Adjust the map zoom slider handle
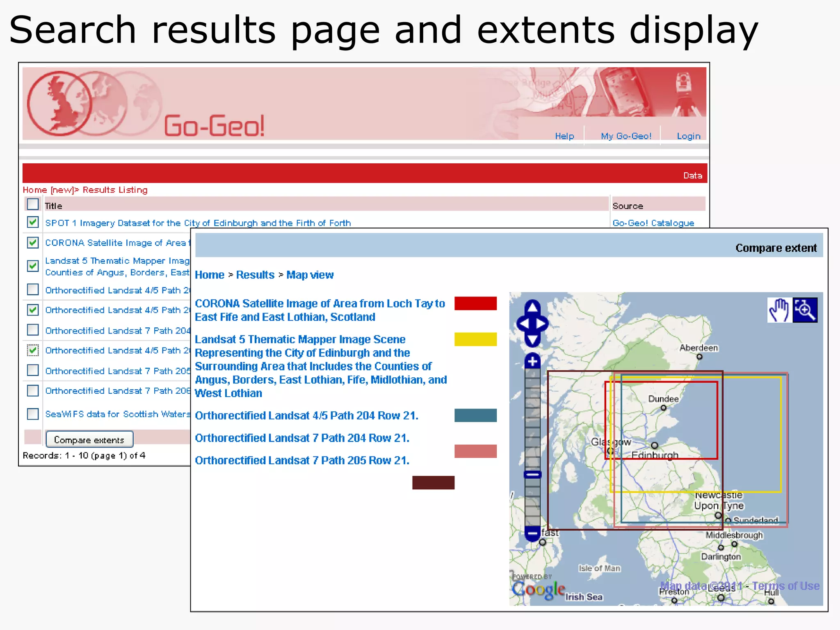This screenshot has height=630, width=840. pyautogui.click(x=532, y=475)
